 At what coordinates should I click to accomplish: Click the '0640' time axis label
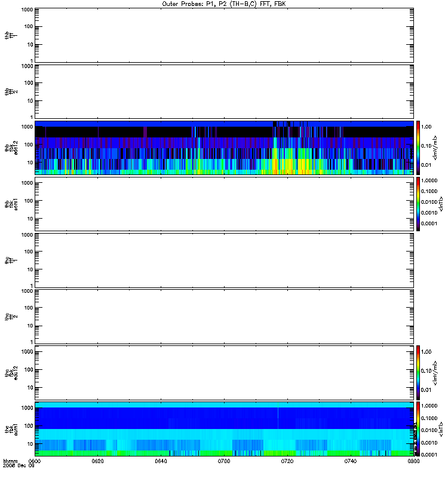click(161, 461)
